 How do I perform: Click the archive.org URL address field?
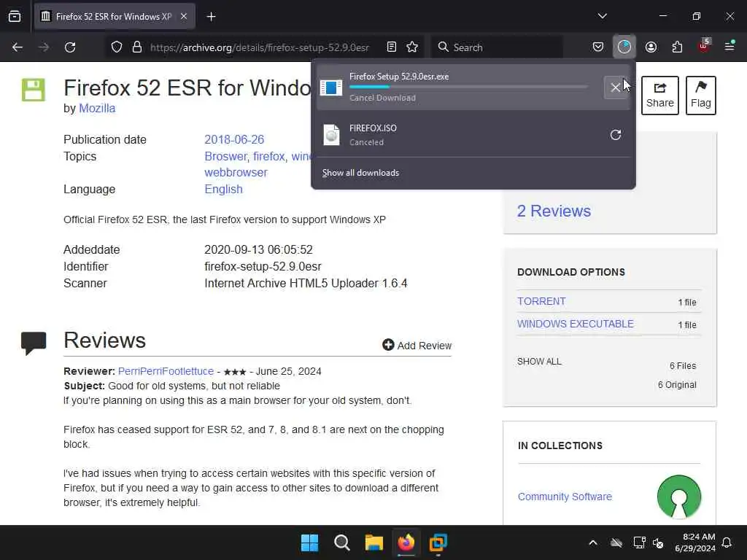click(260, 47)
